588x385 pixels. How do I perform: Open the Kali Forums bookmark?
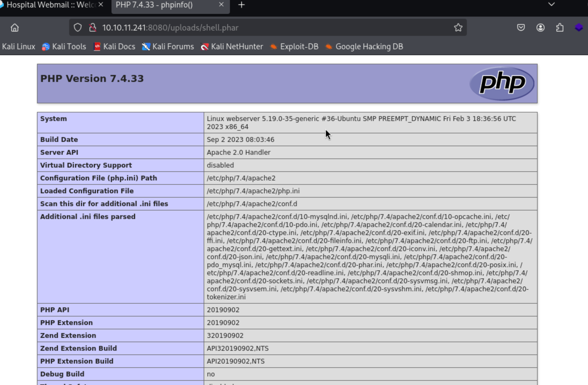pos(168,47)
